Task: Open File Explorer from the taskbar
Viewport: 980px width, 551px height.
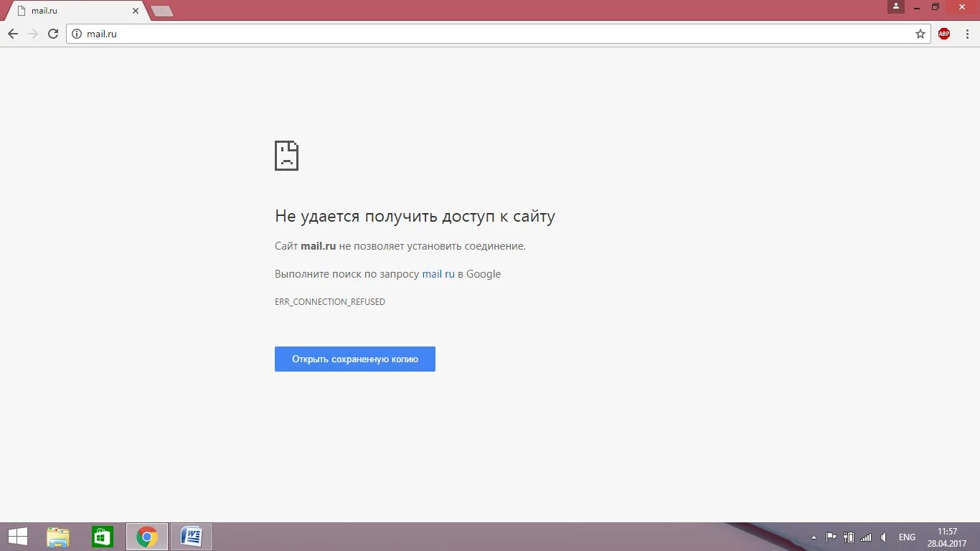Action: coord(58,537)
